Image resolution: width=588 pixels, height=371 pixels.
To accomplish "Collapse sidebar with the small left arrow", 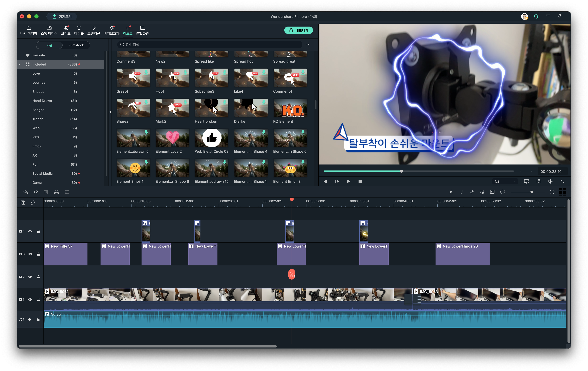I will 110,112.
